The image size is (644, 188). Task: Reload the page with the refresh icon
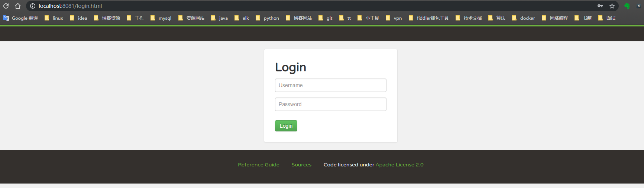[6, 6]
